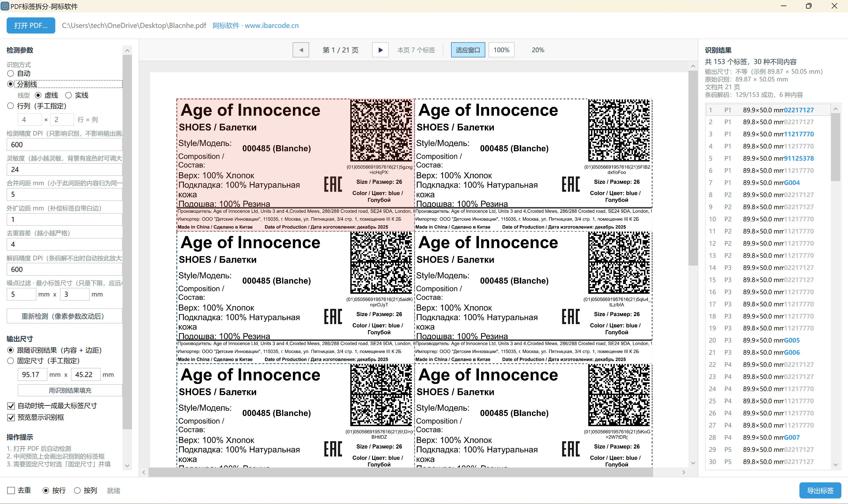This screenshot has height=504, width=848.
Task: Click the preview vertical scrollbar
Action: (693, 168)
